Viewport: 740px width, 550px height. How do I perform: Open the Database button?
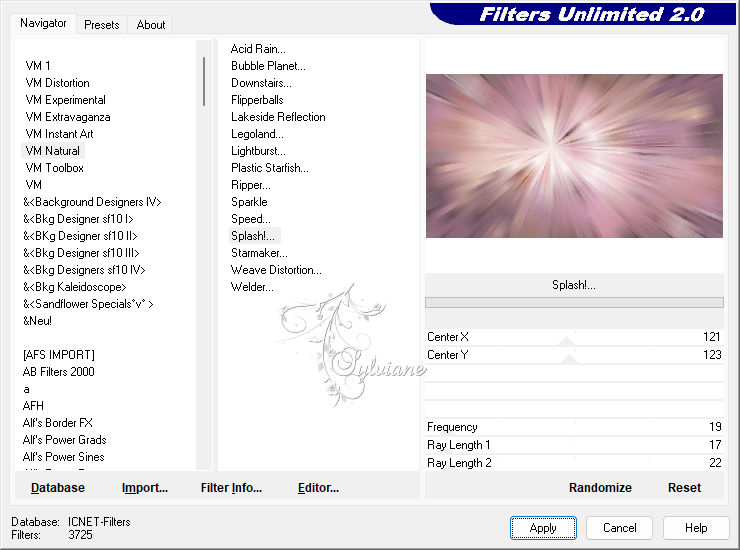(x=58, y=488)
